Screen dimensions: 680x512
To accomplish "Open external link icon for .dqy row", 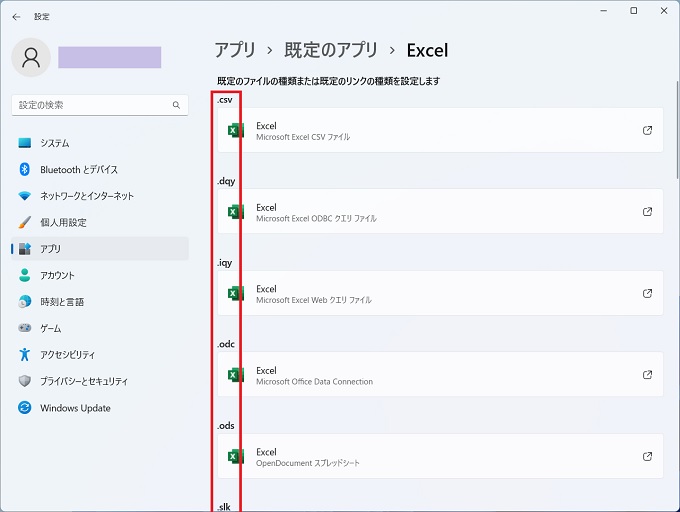I will click(x=647, y=212).
